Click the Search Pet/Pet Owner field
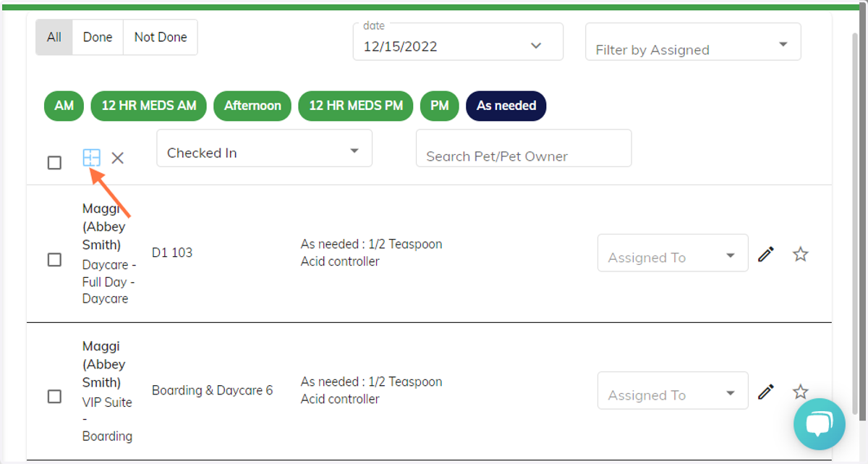The image size is (868, 464). [x=524, y=148]
